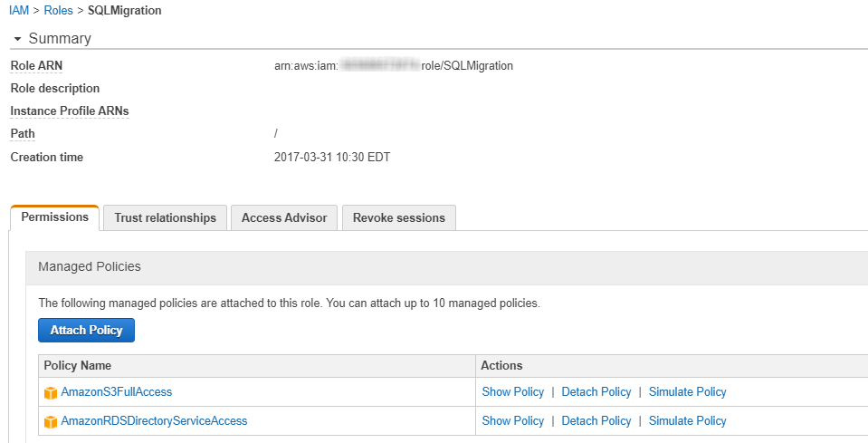Show Policy for AmazonS3FullAccess
This screenshot has height=443, width=868.
512,391
